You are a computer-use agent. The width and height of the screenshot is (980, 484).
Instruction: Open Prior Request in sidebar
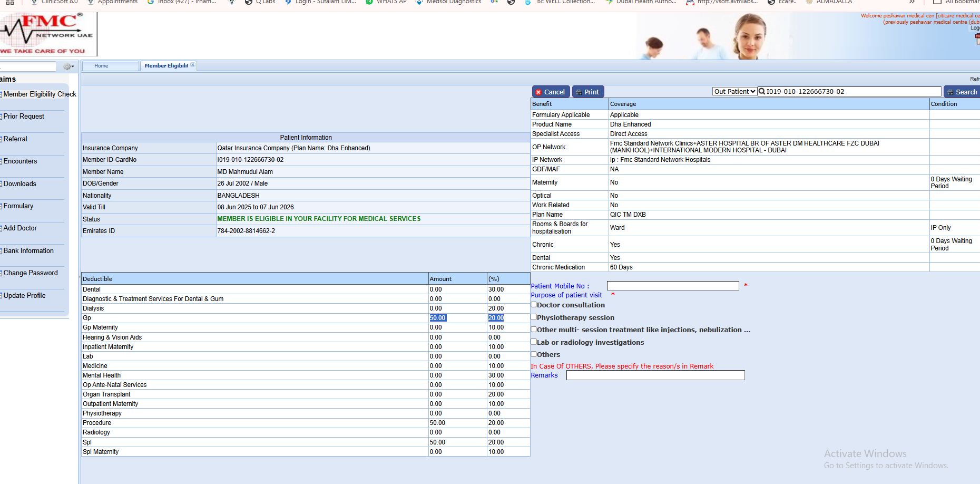24,117
